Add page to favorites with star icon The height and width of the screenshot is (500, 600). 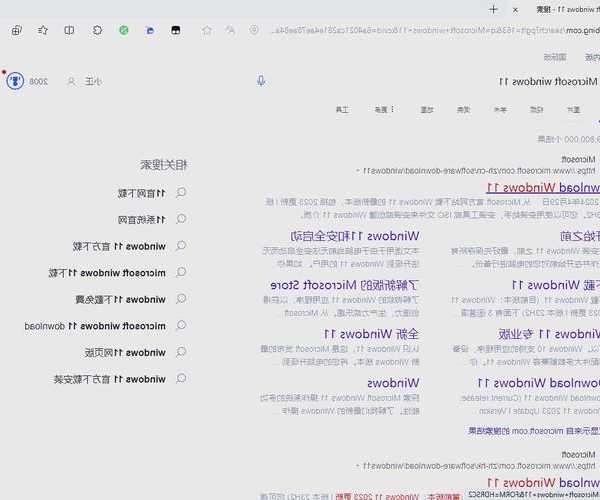[x=207, y=30]
